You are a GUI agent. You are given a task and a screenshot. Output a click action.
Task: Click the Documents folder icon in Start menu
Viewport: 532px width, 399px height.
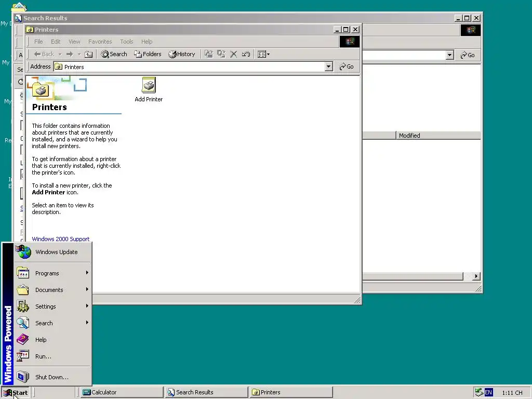[23, 289]
